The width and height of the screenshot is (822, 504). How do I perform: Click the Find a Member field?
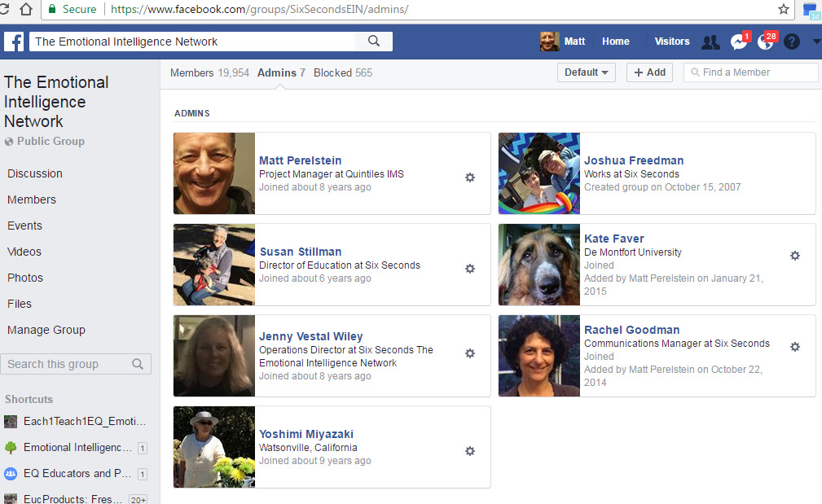(758, 72)
